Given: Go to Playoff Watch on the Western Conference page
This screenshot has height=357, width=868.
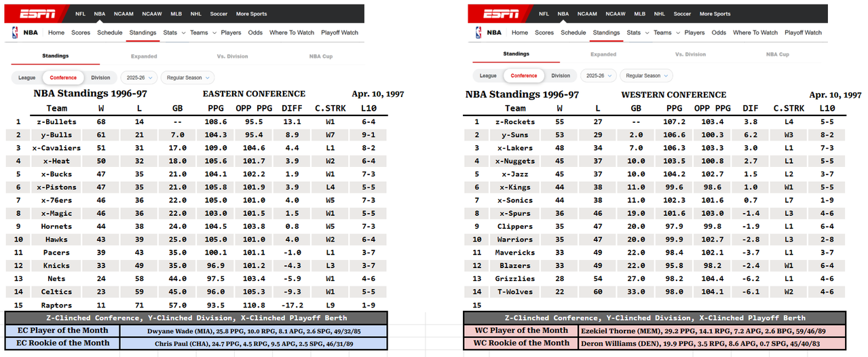Looking at the screenshot, I should 803,33.
